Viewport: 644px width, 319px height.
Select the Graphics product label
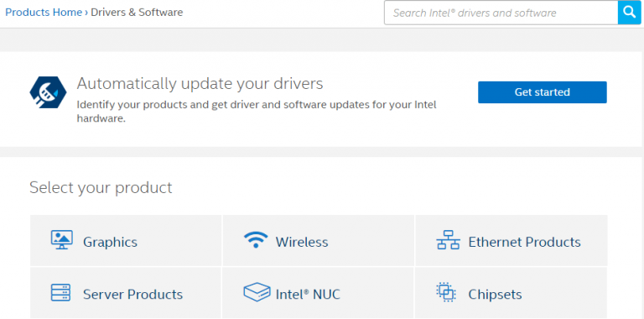click(110, 242)
